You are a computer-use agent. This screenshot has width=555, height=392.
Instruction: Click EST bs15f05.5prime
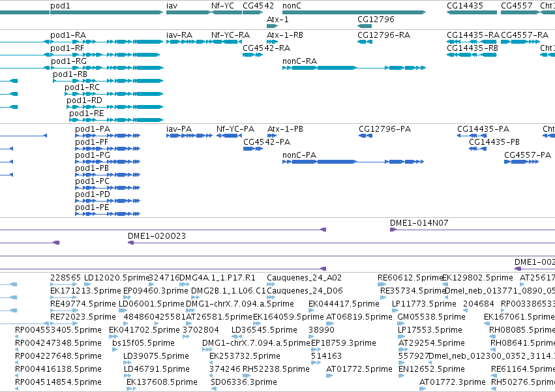pos(143,343)
